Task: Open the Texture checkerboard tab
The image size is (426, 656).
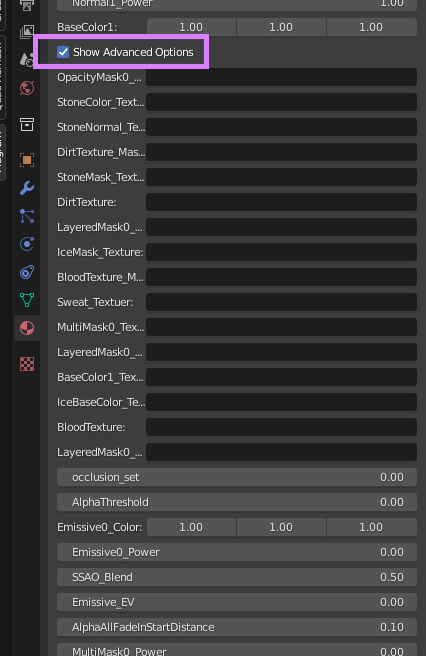Action: click(27, 364)
